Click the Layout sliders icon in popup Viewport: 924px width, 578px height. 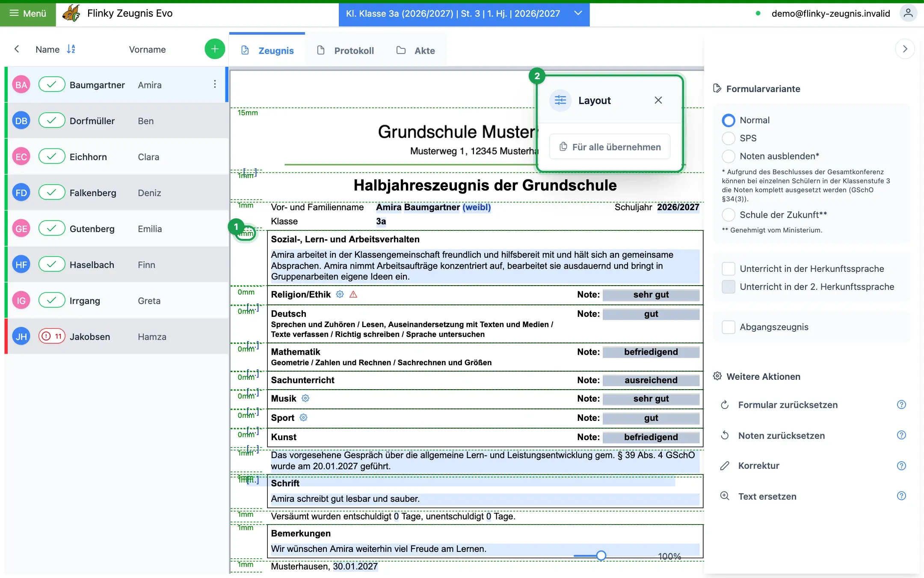point(560,101)
